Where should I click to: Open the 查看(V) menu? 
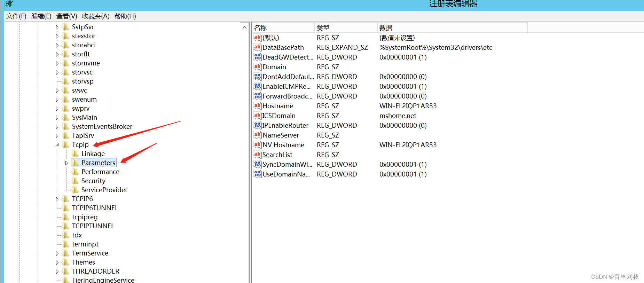click(66, 16)
